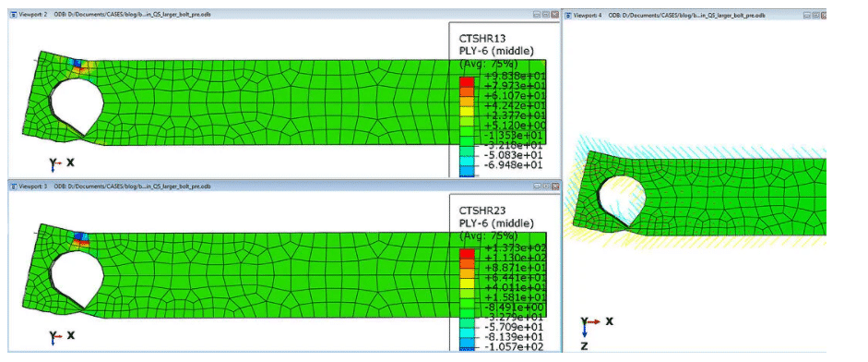Select the Viewport 2 title bar
This screenshot has width=868, height=362.
pyautogui.click(x=283, y=15)
